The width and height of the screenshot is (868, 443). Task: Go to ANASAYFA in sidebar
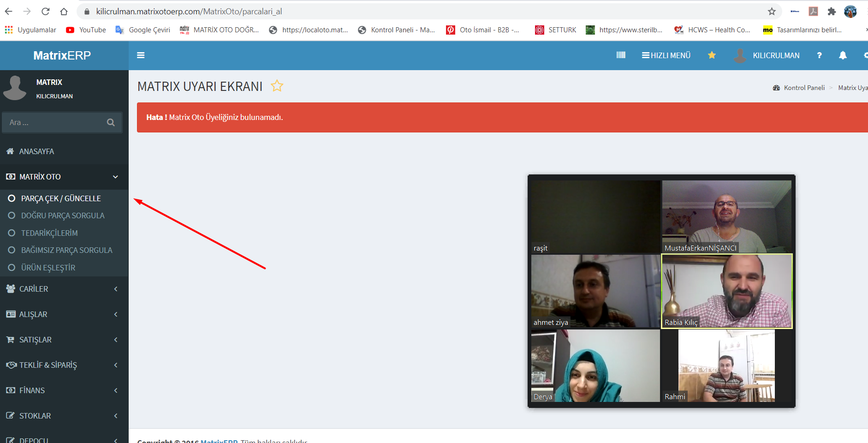(x=36, y=151)
